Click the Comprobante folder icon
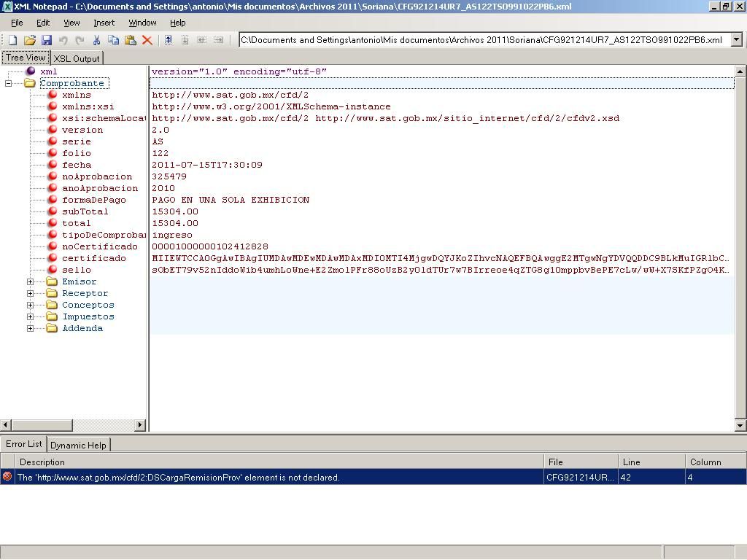Viewport: 747px width, 560px height. pos(29,83)
